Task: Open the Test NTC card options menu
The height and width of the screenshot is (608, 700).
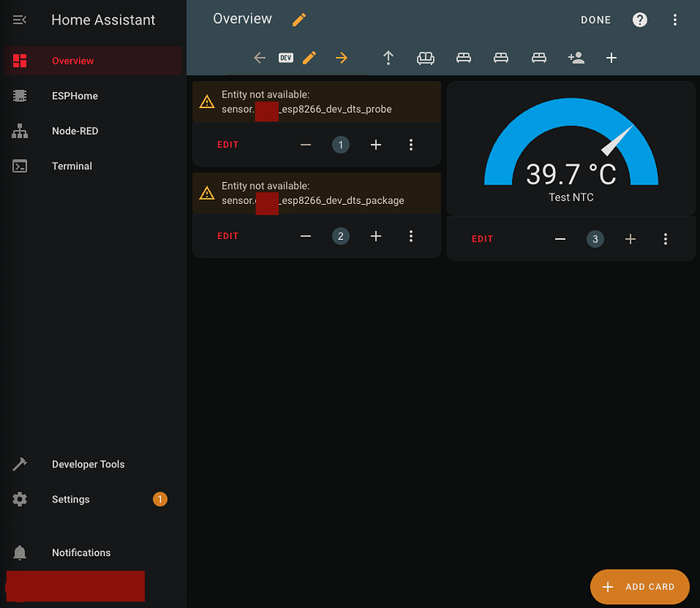Action: coord(666,239)
